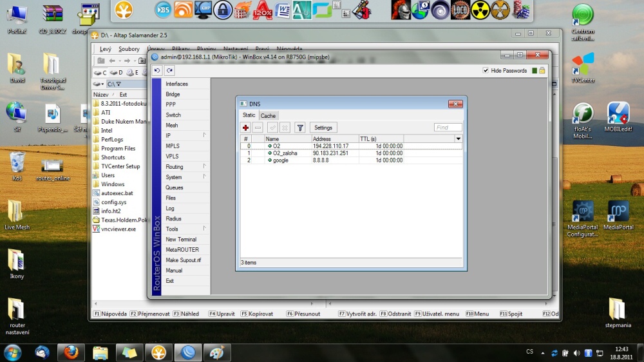Open New Terminal in WinBox
644x362 pixels.
(181, 240)
